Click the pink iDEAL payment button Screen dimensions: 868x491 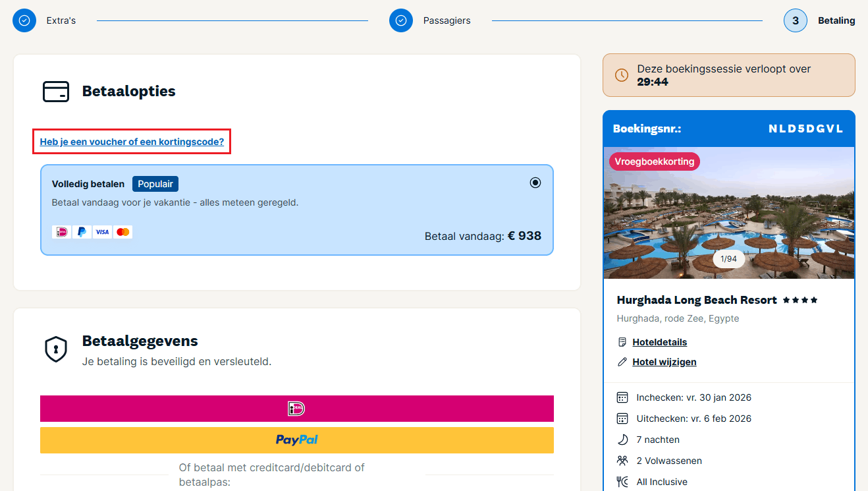coord(296,409)
